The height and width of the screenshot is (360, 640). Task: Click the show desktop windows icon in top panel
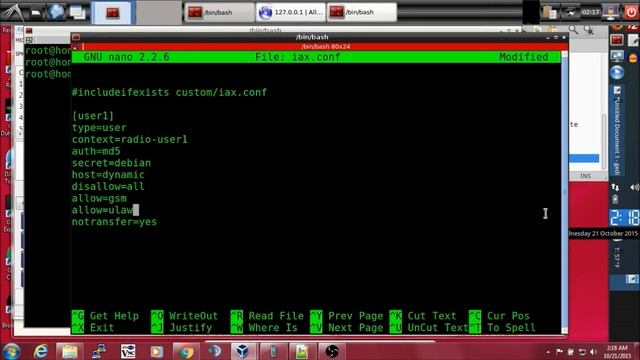78,12
